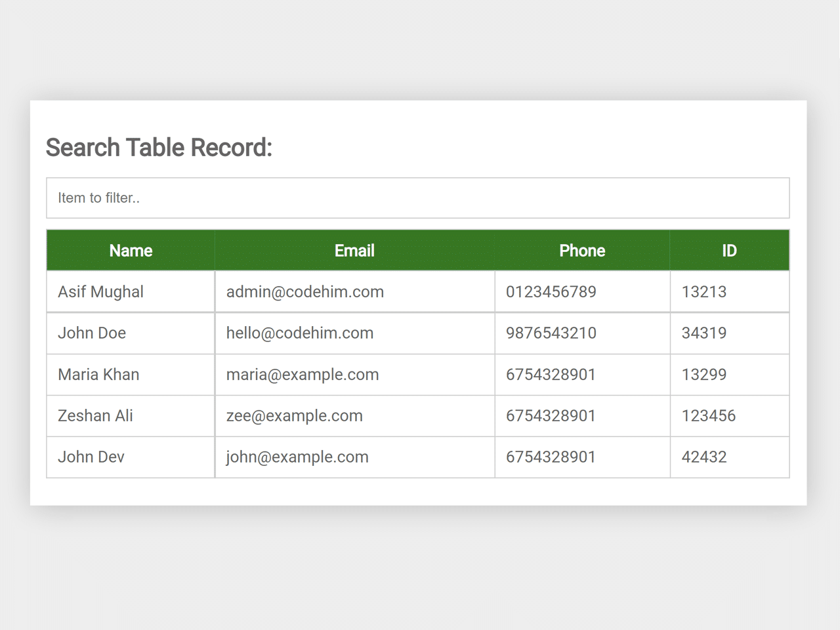Click the ID value 13213
Viewport: 840px width, 630px height.
click(704, 291)
